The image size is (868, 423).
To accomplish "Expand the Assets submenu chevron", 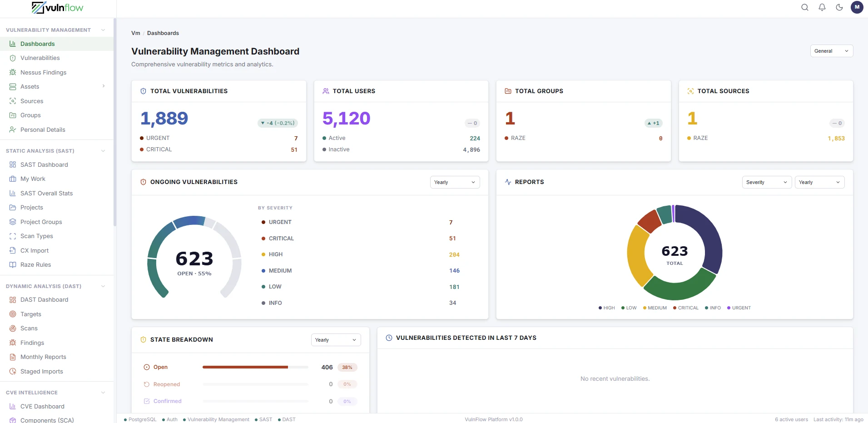I will 104,86.
